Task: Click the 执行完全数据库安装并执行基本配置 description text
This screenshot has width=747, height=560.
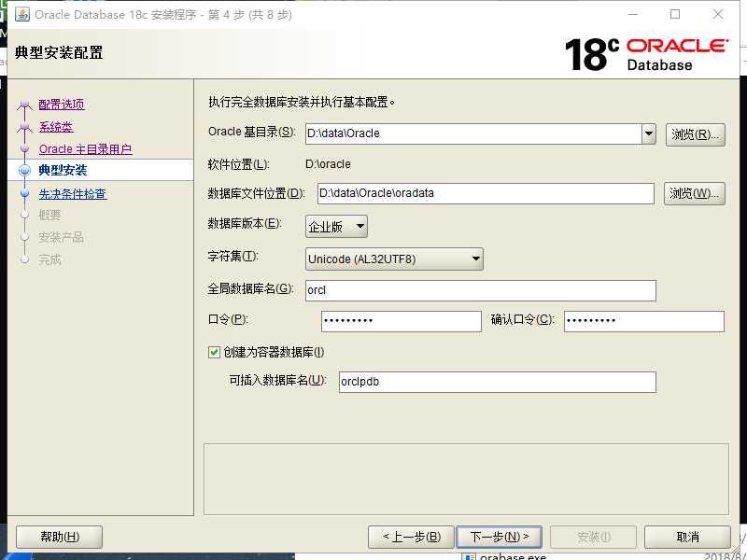Action: [x=302, y=102]
